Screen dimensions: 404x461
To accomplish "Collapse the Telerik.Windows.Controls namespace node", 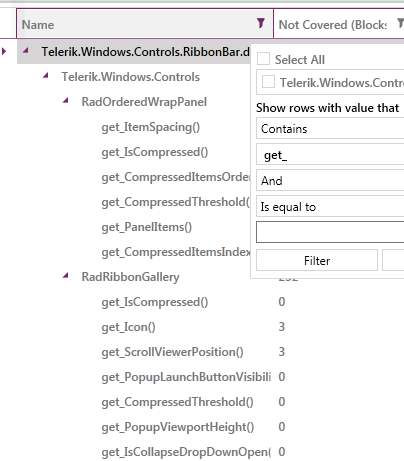I will (x=46, y=76).
